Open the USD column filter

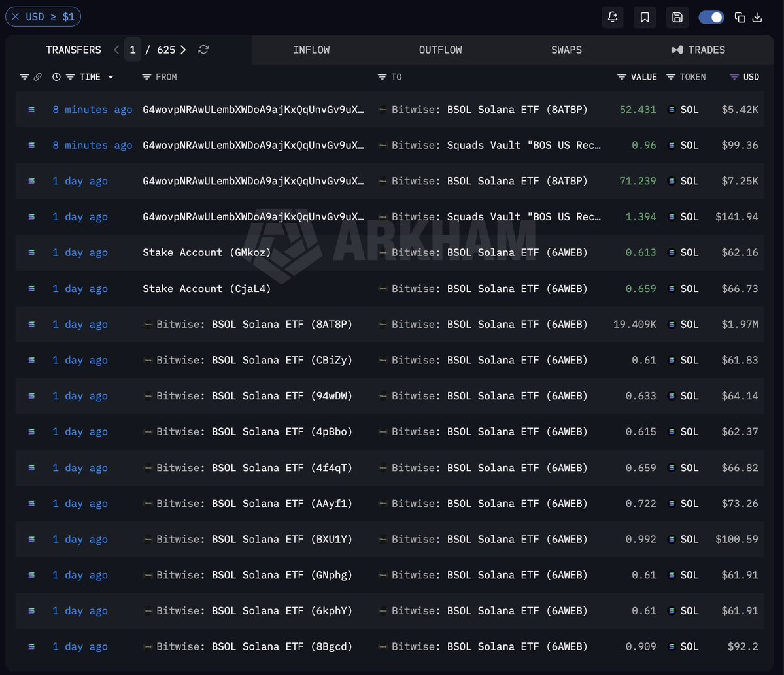(x=734, y=77)
